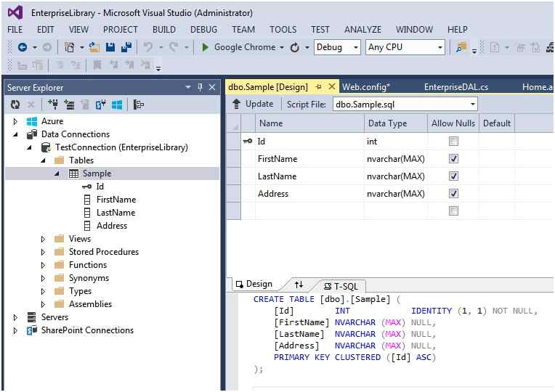This screenshot has height=392, width=555.
Task: Click the Connect to Database icon
Action: click(52, 105)
